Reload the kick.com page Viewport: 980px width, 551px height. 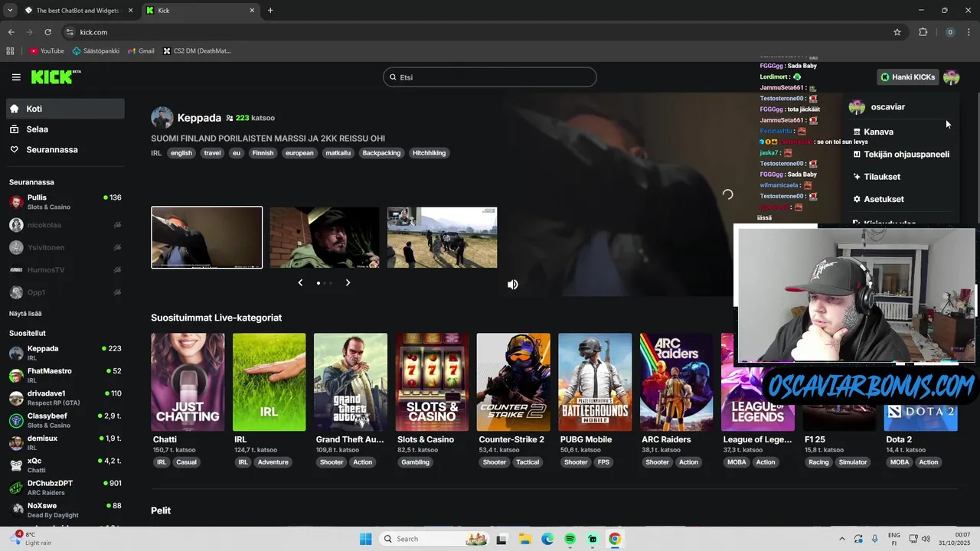coord(47,32)
